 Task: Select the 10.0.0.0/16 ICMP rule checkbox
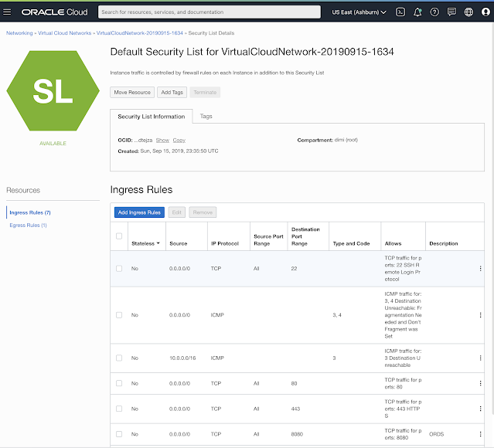click(119, 358)
